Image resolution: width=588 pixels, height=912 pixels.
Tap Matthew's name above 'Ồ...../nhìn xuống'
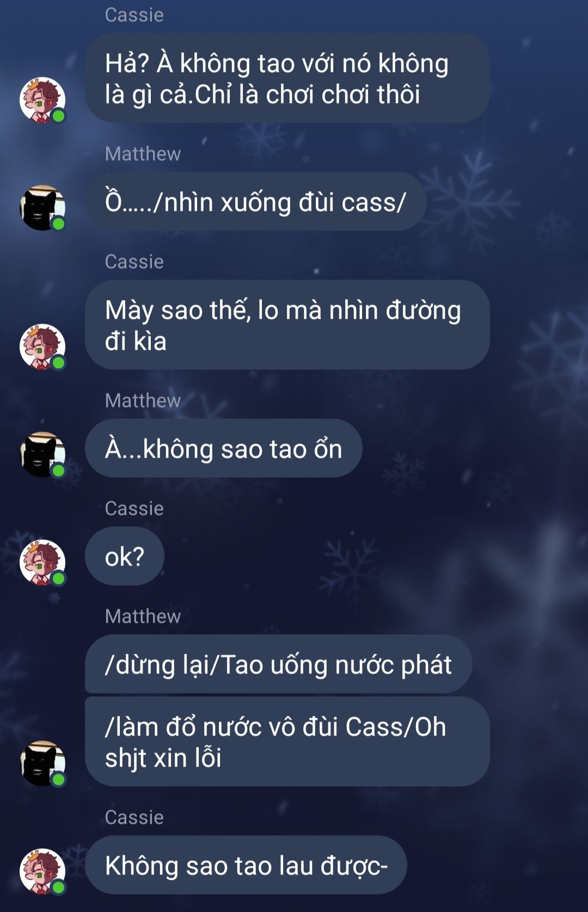pyautogui.click(x=143, y=154)
